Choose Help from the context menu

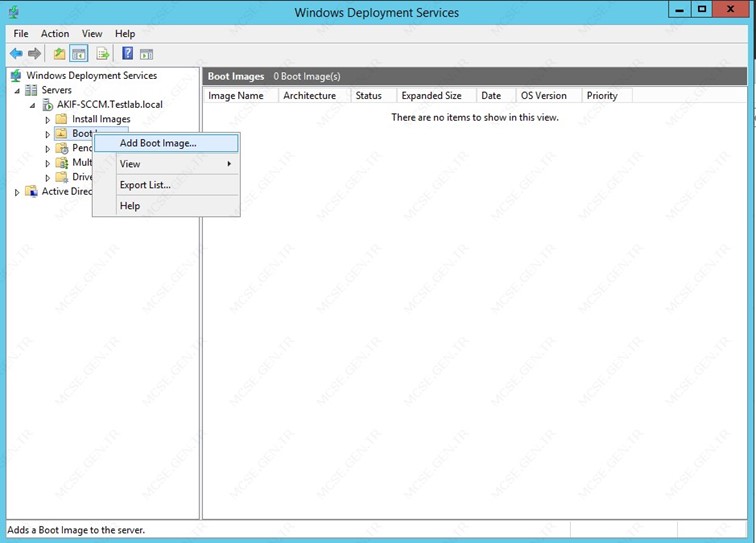click(x=166, y=205)
